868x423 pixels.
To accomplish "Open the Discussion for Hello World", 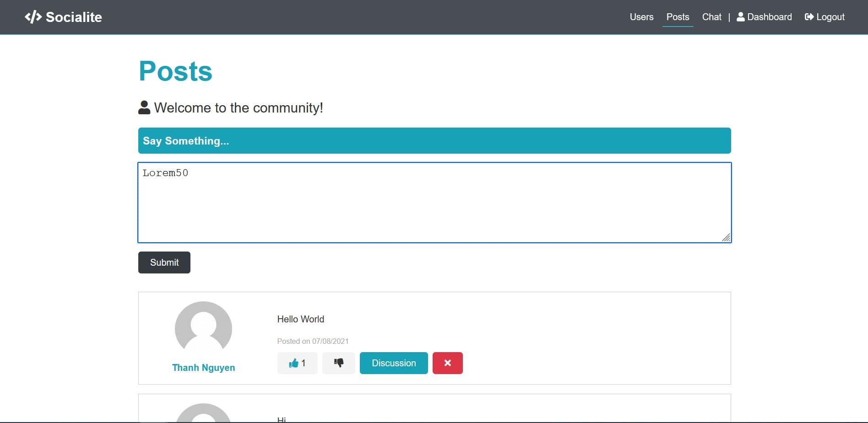I will 394,363.
